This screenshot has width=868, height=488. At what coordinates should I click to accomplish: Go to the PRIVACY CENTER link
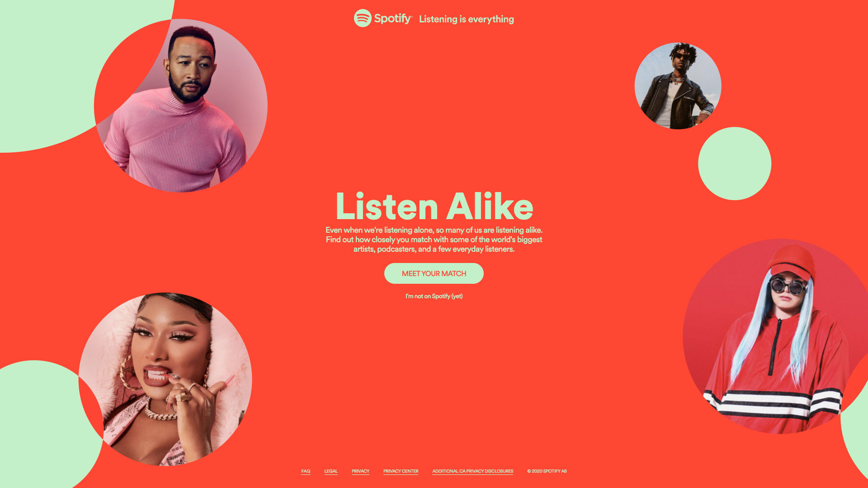[x=401, y=471]
